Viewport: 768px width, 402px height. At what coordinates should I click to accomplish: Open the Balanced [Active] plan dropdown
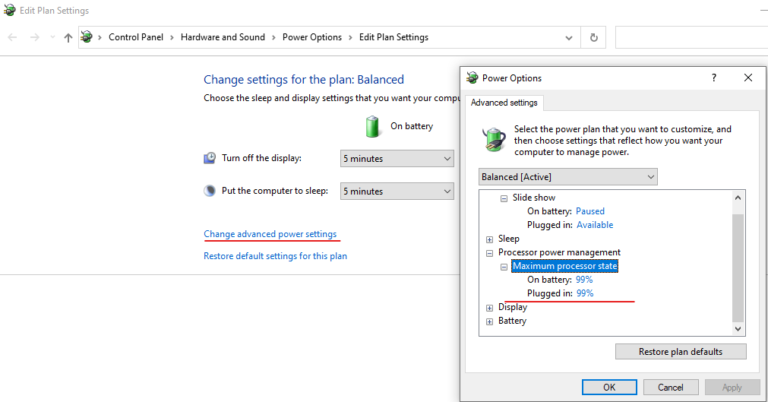pos(567,177)
